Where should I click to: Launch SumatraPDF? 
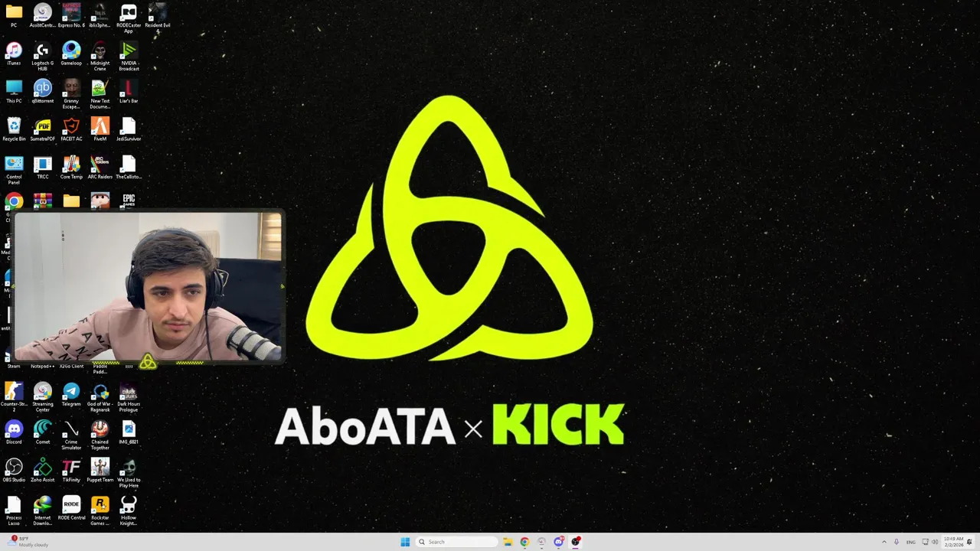click(43, 129)
